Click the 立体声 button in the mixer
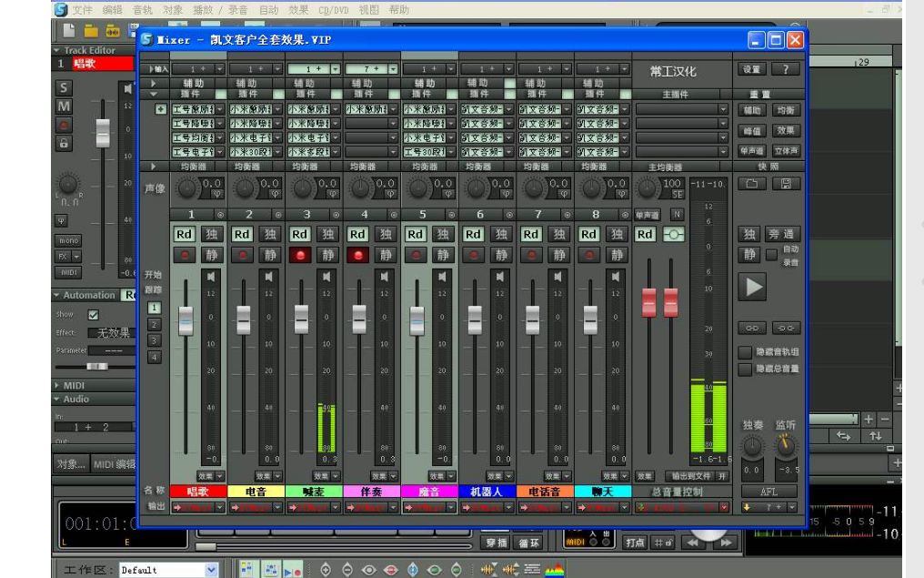 point(786,151)
